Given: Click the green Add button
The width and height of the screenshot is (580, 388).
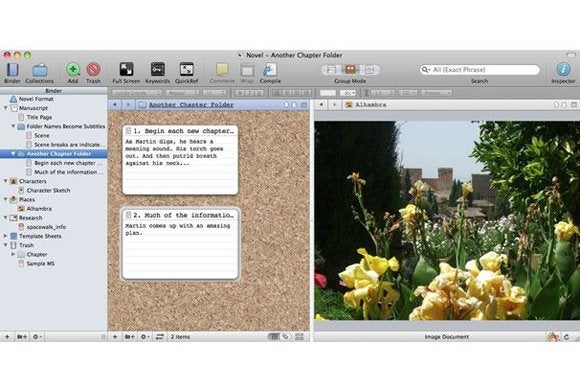Looking at the screenshot, I should pyautogui.click(x=73, y=73).
